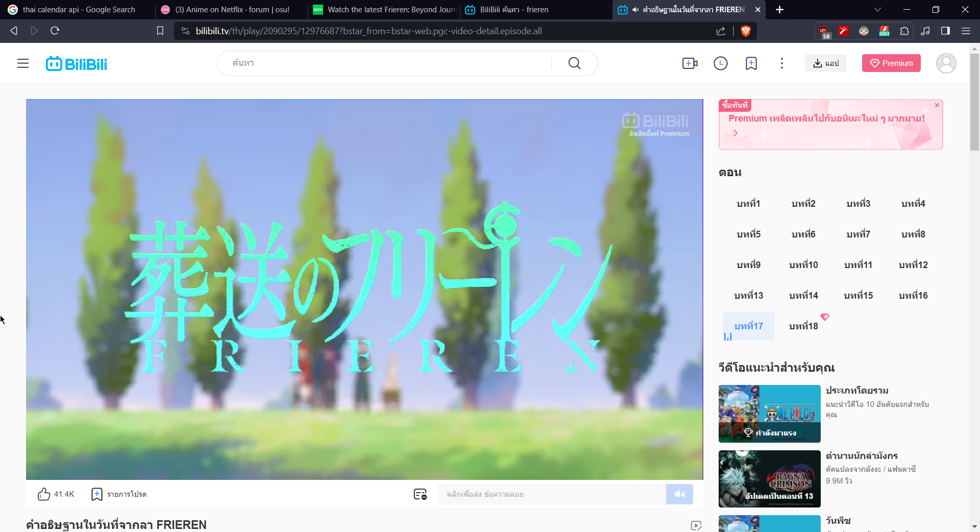Open the media control music note icon
This screenshot has width=980, height=532.
pyautogui.click(x=925, y=31)
